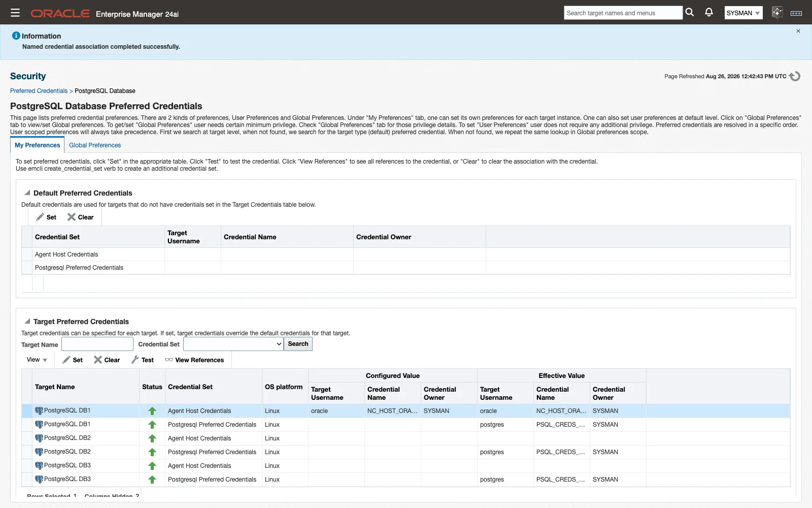The width and height of the screenshot is (812, 508).
Task: Refresh the page with the refresh icon
Action: point(795,76)
